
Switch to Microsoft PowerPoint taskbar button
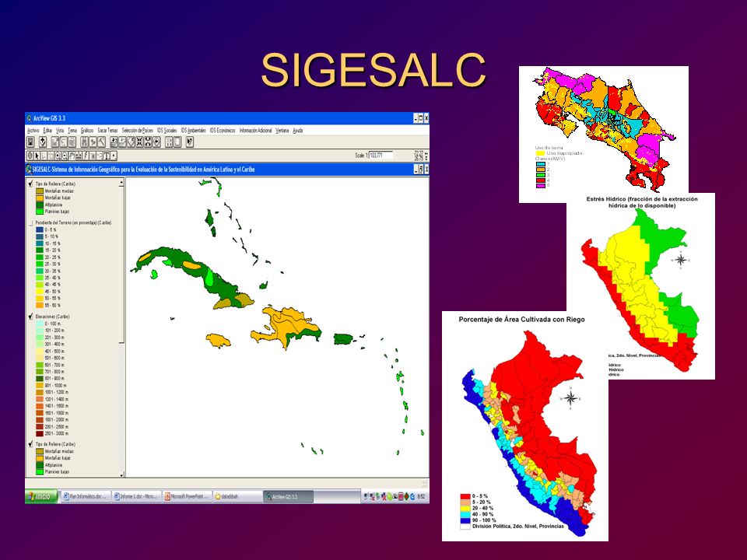[188, 496]
